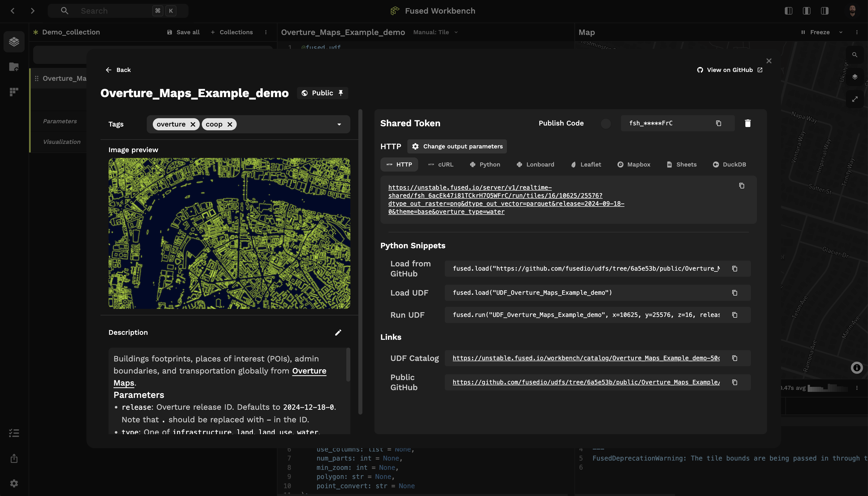Open the Freeze options chevron
868x496 pixels.
click(841, 32)
